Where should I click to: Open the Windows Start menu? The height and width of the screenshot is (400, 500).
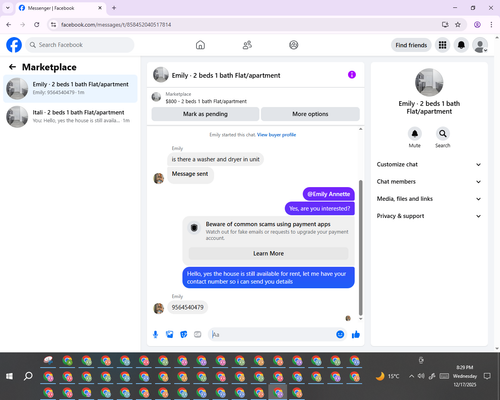9,376
